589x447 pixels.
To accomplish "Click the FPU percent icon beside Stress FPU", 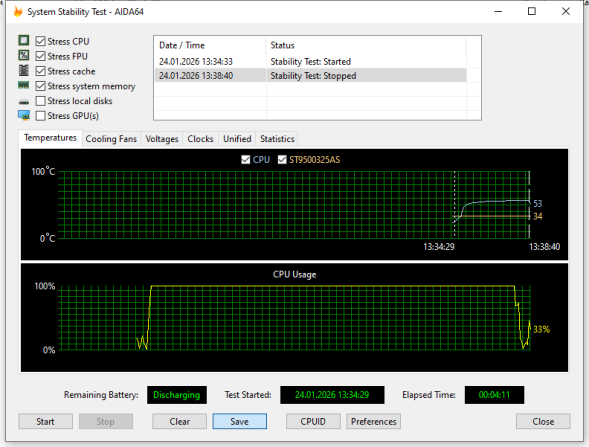I will pyautogui.click(x=24, y=56).
